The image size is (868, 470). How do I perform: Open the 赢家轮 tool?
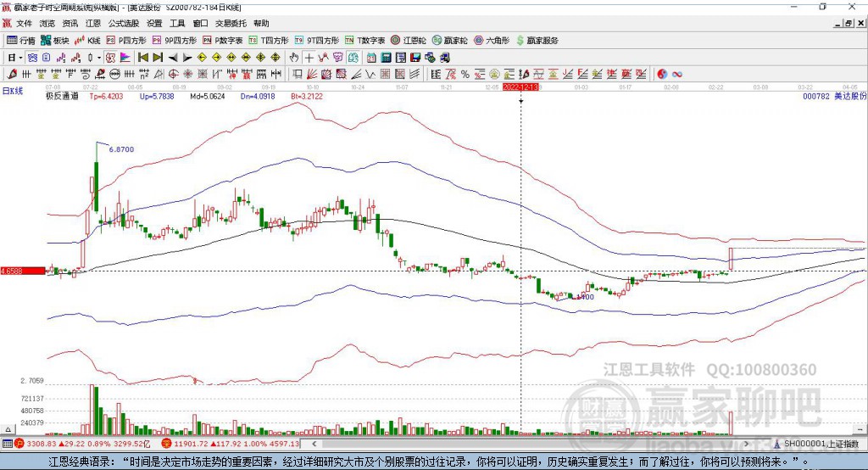point(449,41)
